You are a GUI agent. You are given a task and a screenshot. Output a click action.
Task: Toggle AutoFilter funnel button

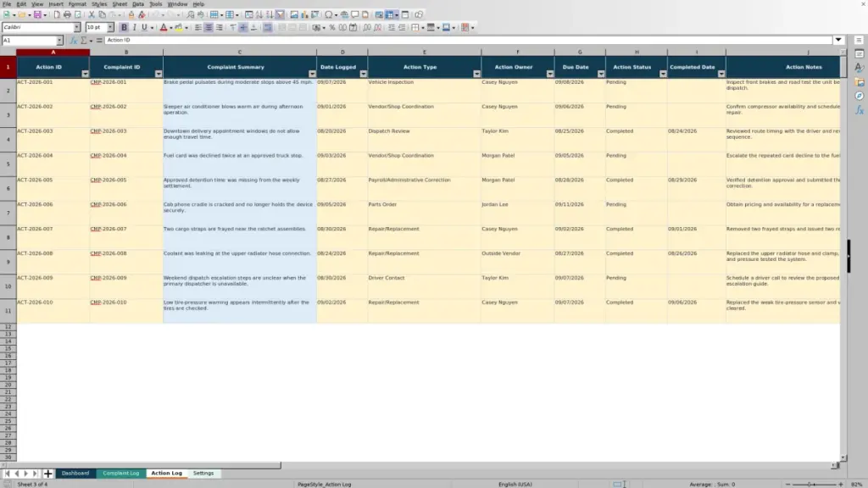tap(280, 14)
